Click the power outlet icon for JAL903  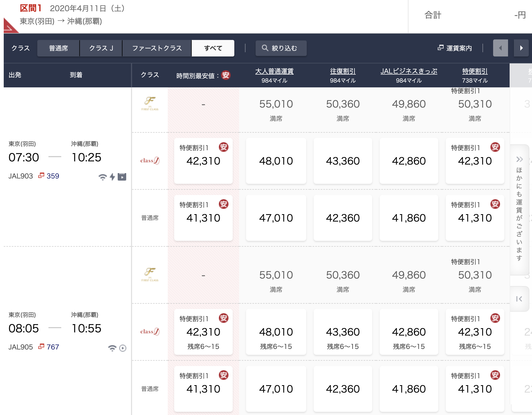click(112, 177)
